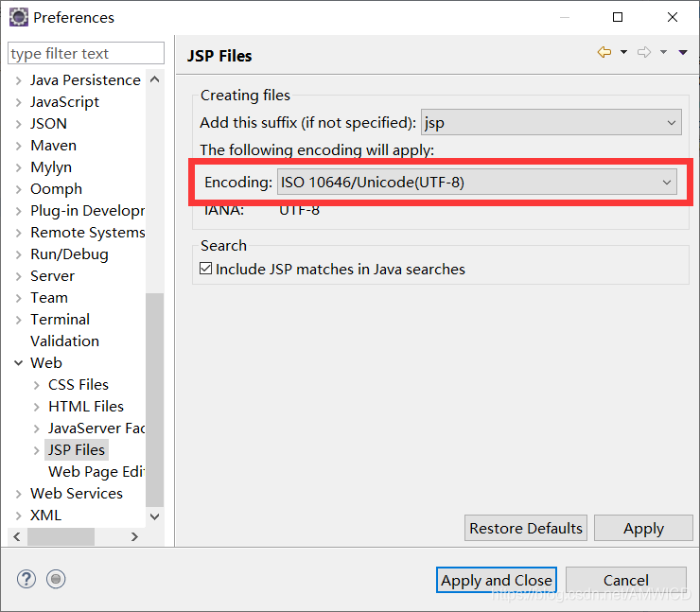This screenshot has width=700, height=612.
Task: Expand the HTML Files node
Action: 37,407
